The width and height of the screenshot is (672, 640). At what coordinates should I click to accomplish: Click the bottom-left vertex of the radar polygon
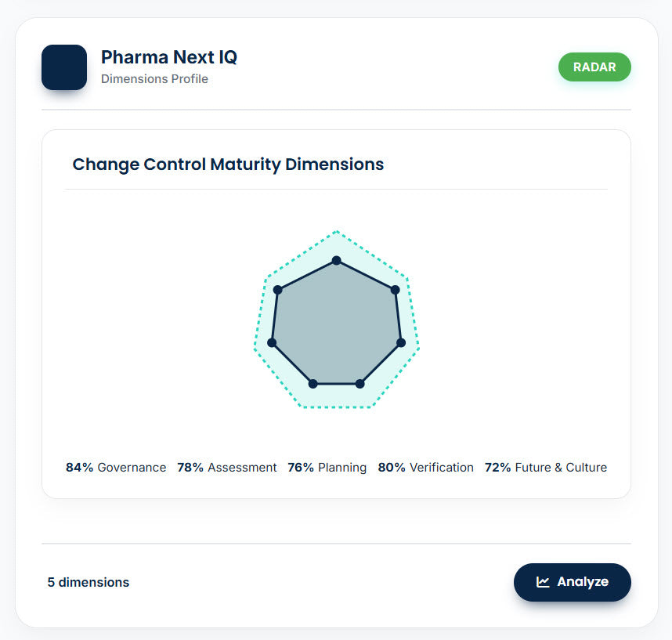click(313, 383)
